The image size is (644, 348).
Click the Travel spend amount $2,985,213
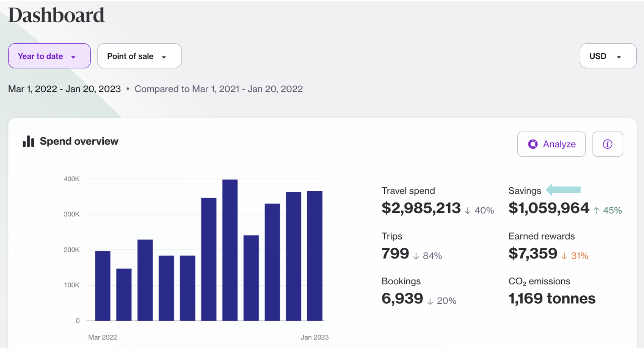pyautogui.click(x=421, y=208)
